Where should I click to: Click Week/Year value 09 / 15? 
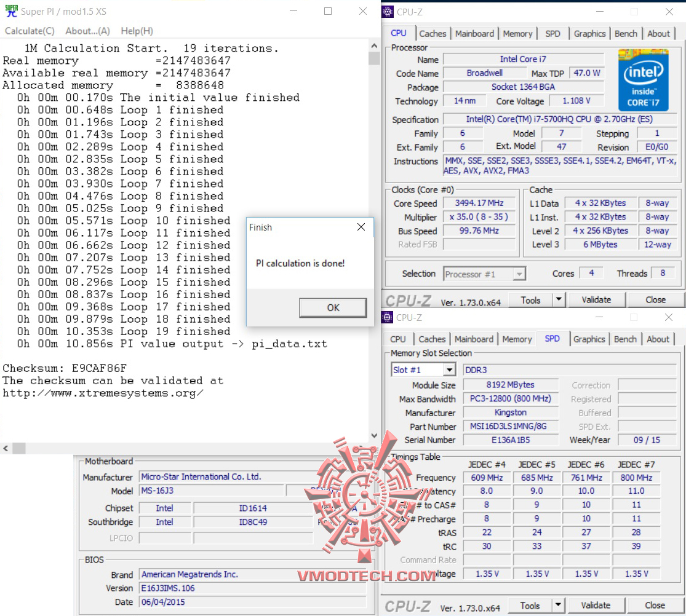pos(647,440)
